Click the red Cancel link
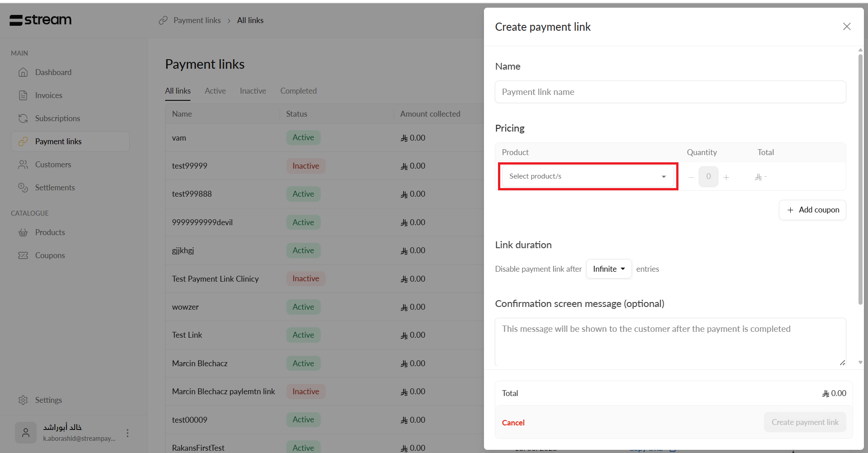The image size is (868, 453). [x=513, y=423]
